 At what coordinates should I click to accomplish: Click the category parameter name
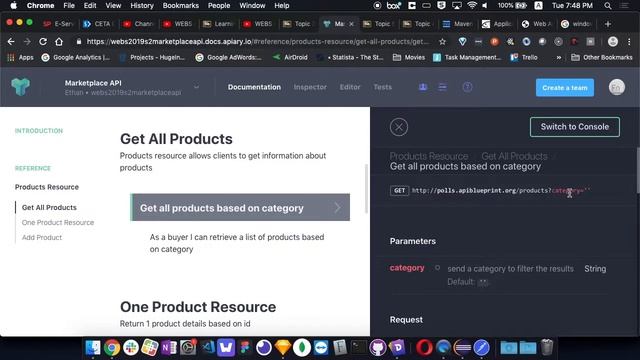[407, 268]
